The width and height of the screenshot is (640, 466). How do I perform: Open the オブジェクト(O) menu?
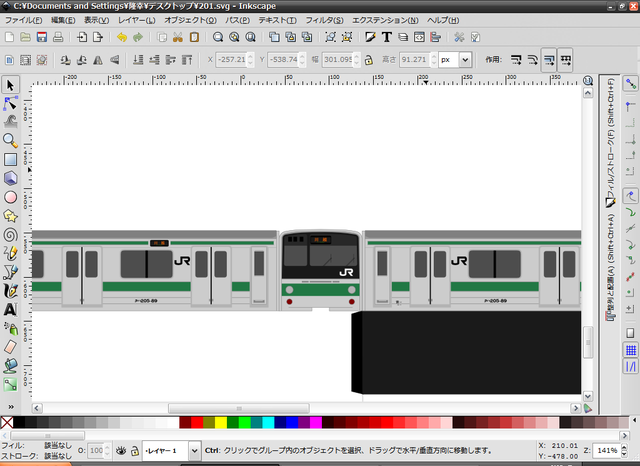(190, 20)
